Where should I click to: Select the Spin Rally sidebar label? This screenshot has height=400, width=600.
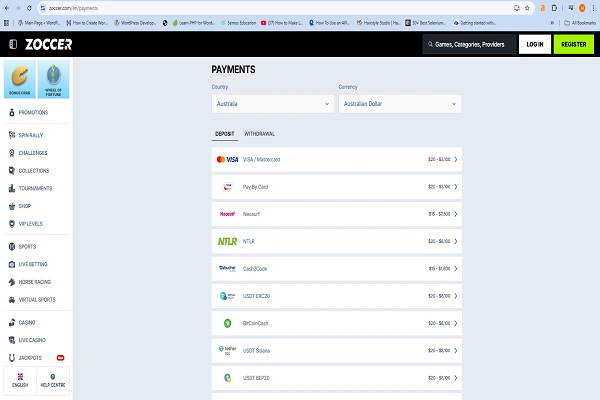click(31, 135)
